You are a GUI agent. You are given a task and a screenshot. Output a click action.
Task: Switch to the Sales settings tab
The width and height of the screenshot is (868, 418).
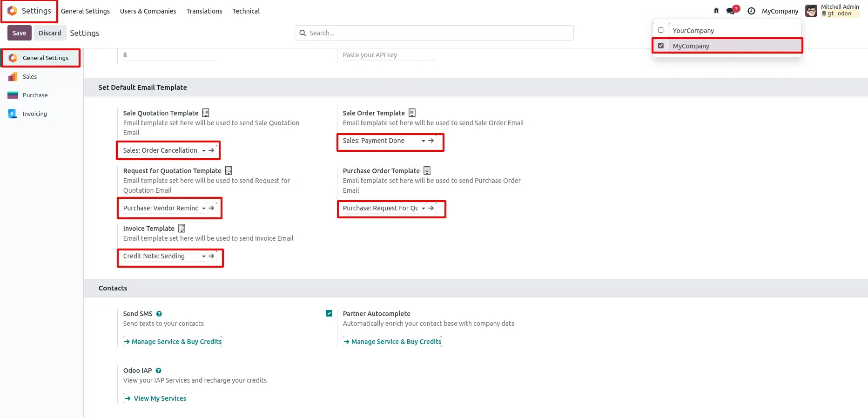click(41, 76)
